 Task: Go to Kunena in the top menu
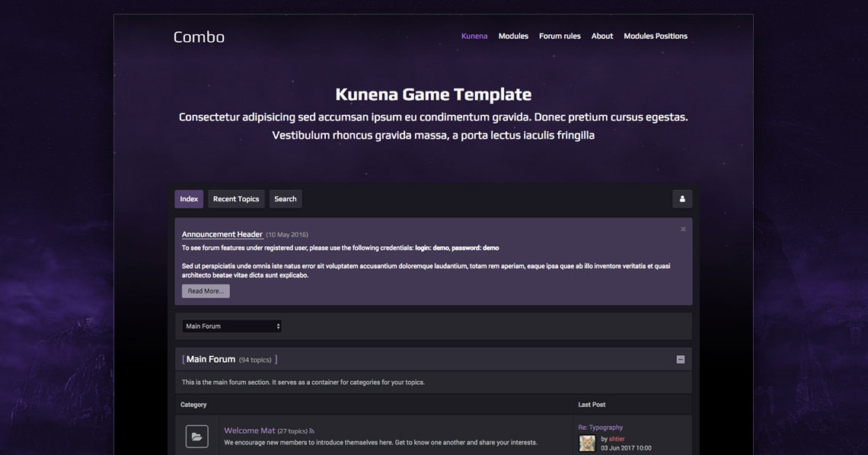click(474, 36)
